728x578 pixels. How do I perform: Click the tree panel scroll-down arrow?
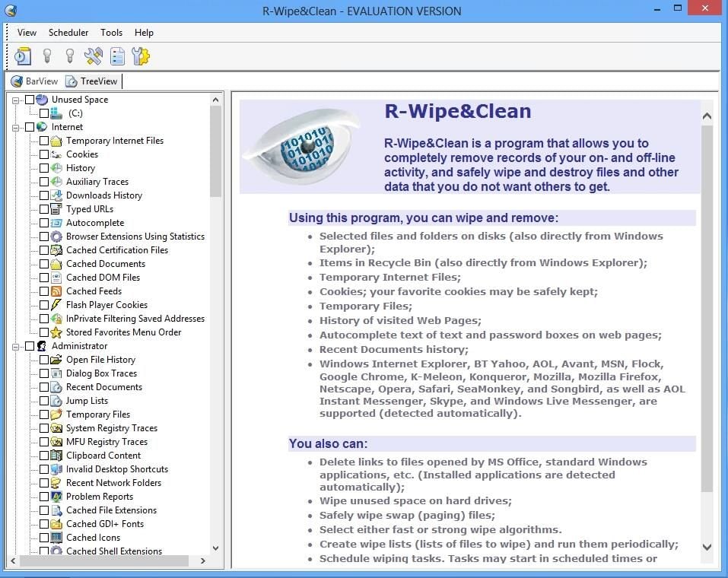[x=215, y=548]
